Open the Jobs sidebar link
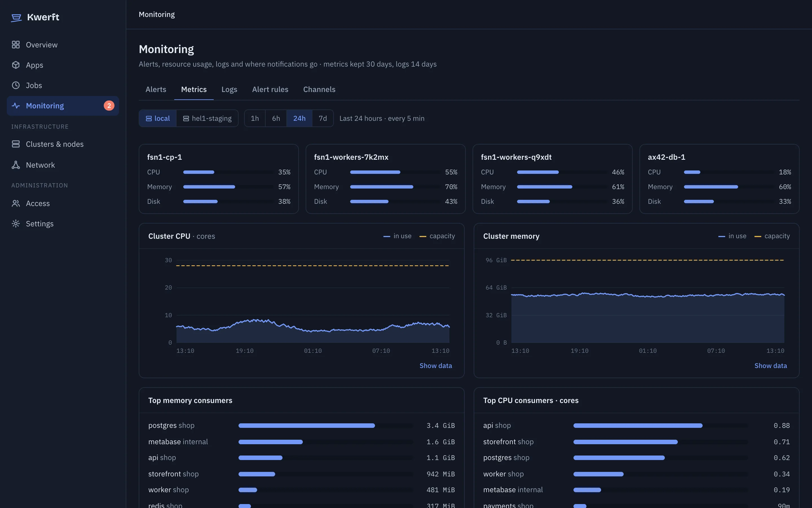Screen dimensions: 812x508 coord(63,85)
